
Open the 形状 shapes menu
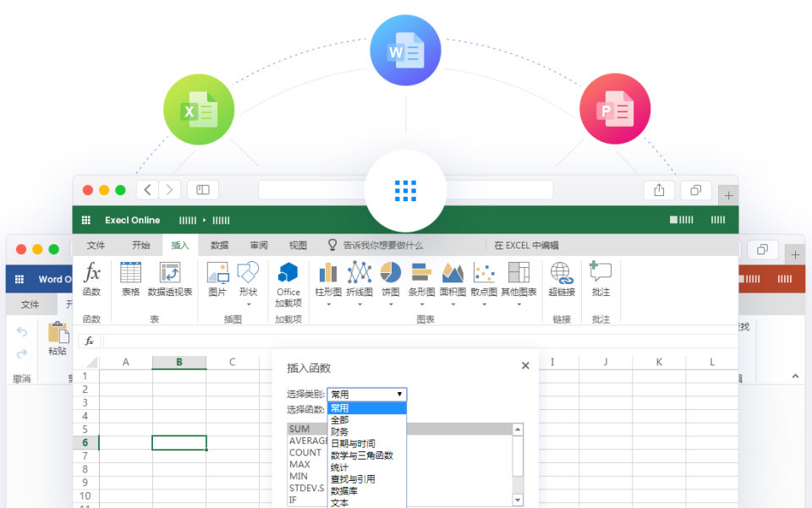pyautogui.click(x=248, y=283)
